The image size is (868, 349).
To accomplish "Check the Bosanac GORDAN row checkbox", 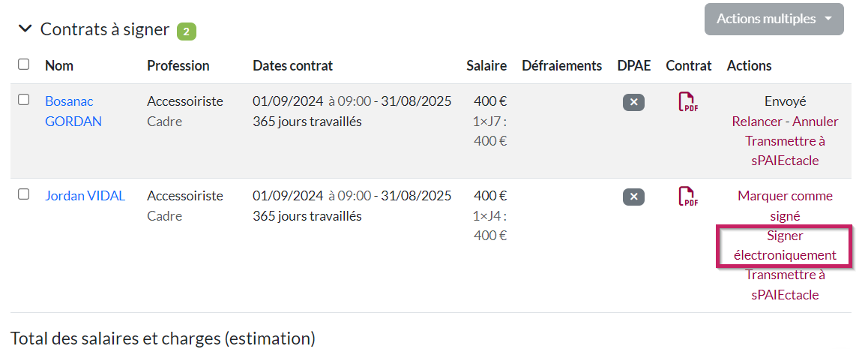I will click(x=24, y=100).
